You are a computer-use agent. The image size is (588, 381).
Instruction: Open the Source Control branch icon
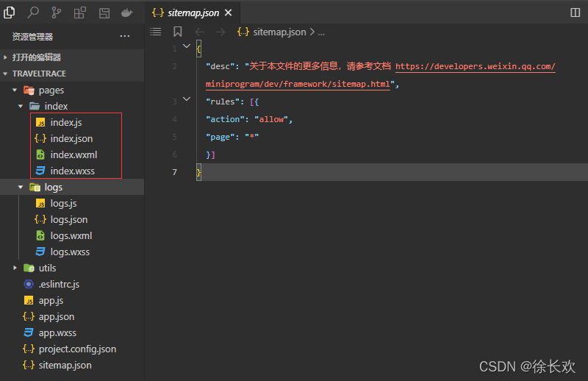point(57,13)
